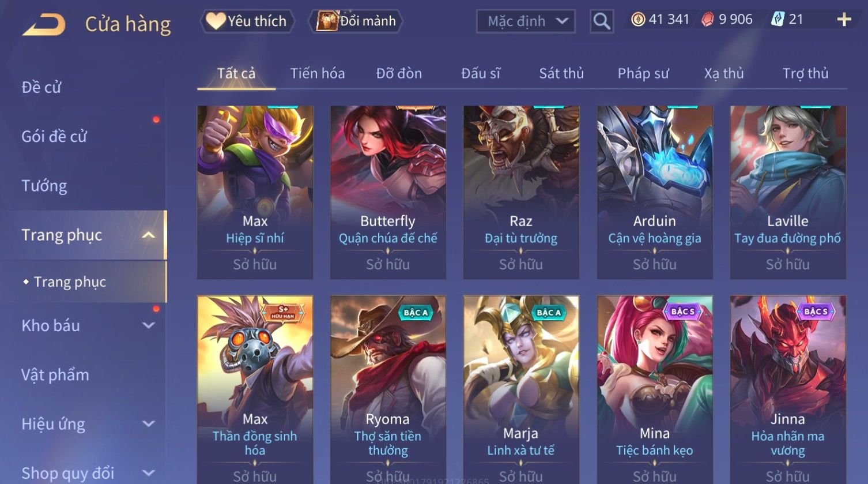Click the gold coin balance icon

click(x=638, y=20)
